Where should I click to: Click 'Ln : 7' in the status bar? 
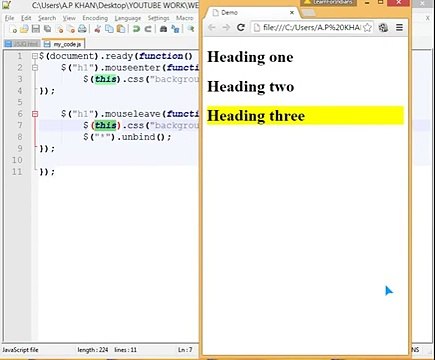(x=185, y=350)
